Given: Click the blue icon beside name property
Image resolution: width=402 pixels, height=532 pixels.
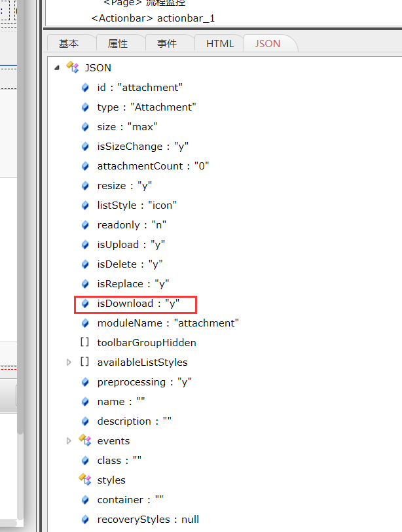Looking at the screenshot, I should coord(85,402).
